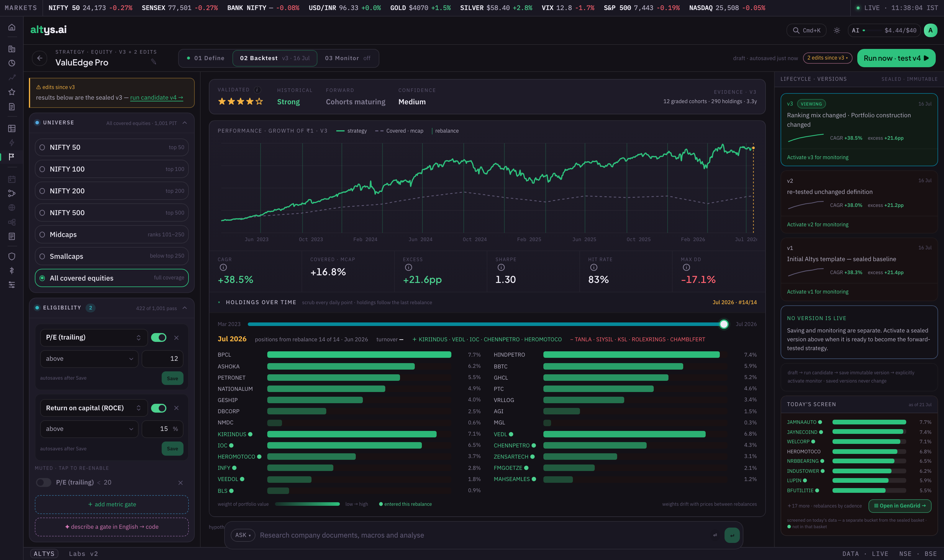944x560 pixels.
Task: Show Excess info icon
Action: click(x=408, y=268)
